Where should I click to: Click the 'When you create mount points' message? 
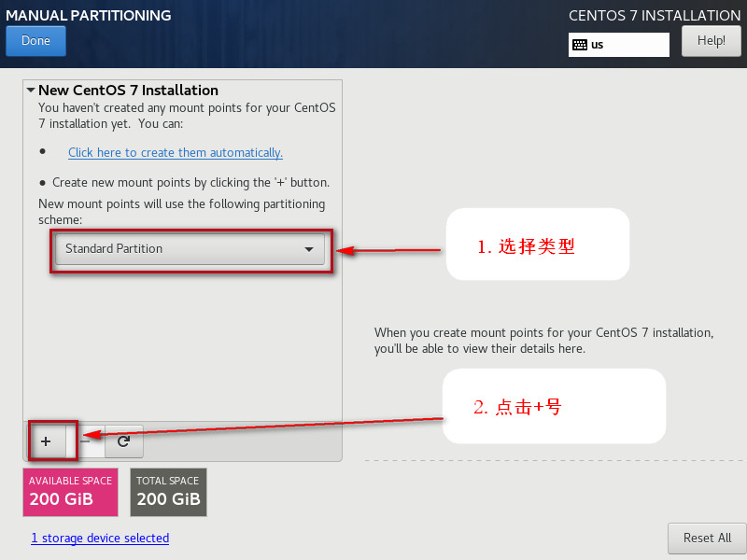[x=544, y=341]
